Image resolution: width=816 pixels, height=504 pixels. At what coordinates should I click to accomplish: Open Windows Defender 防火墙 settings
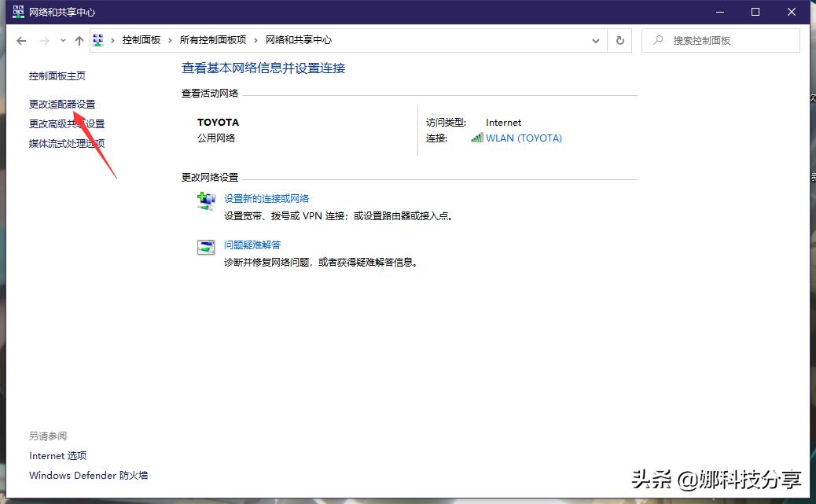point(88,475)
